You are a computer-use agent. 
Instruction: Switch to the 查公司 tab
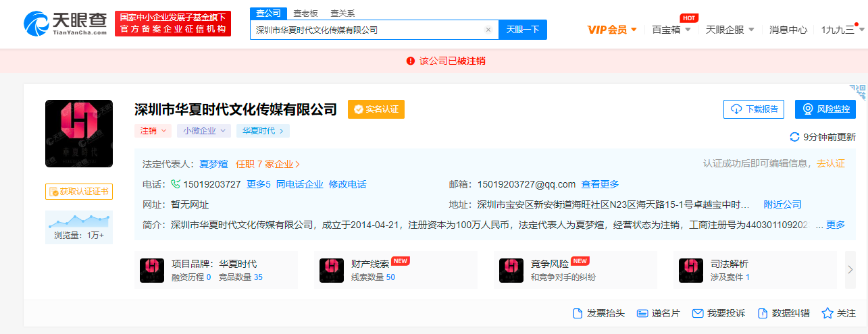[268, 13]
